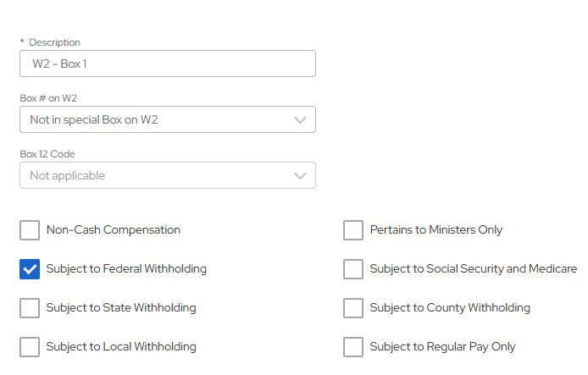Enable the Non-Cash Compensation checkbox
The image size is (588, 375).
coord(30,230)
